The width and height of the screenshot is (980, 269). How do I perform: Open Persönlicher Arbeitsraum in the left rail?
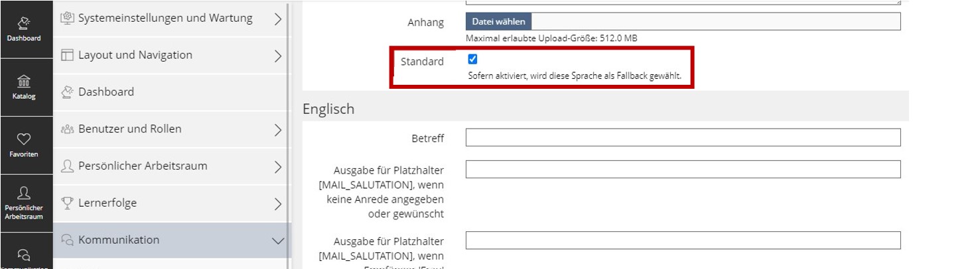pyautogui.click(x=24, y=201)
